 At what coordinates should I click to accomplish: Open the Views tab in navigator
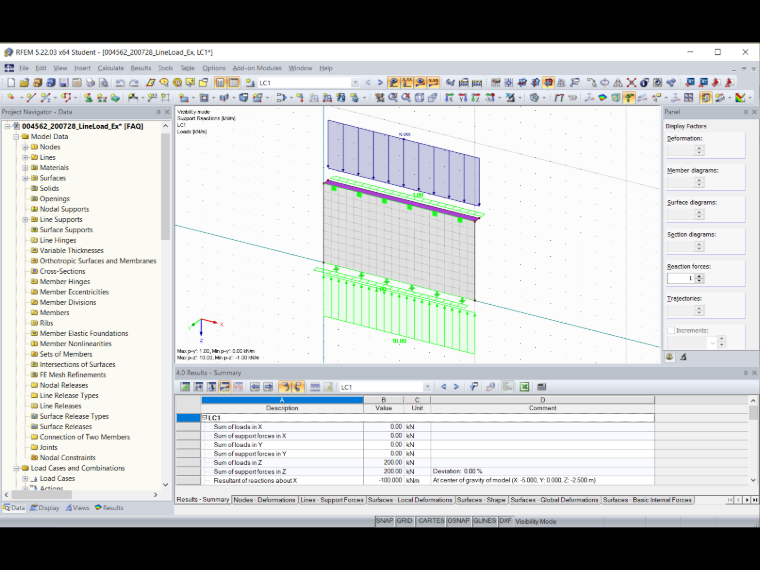(78, 507)
